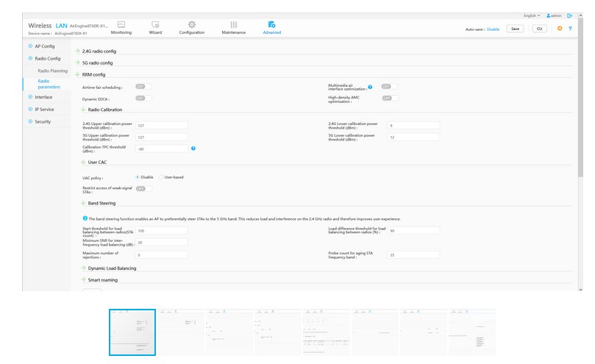Viewport: 595px width, 364px height.
Task: Open the English language dropdown
Action: tap(531, 15)
